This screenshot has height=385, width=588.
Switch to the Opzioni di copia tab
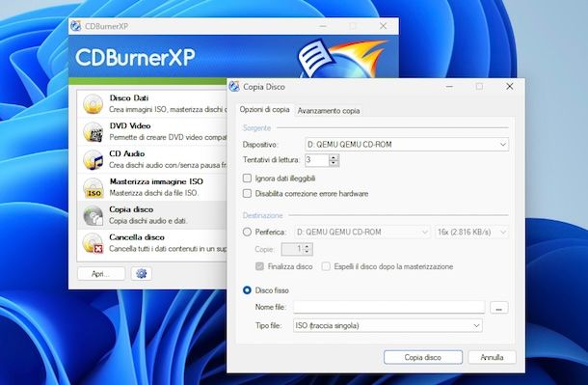[x=264, y=110]
